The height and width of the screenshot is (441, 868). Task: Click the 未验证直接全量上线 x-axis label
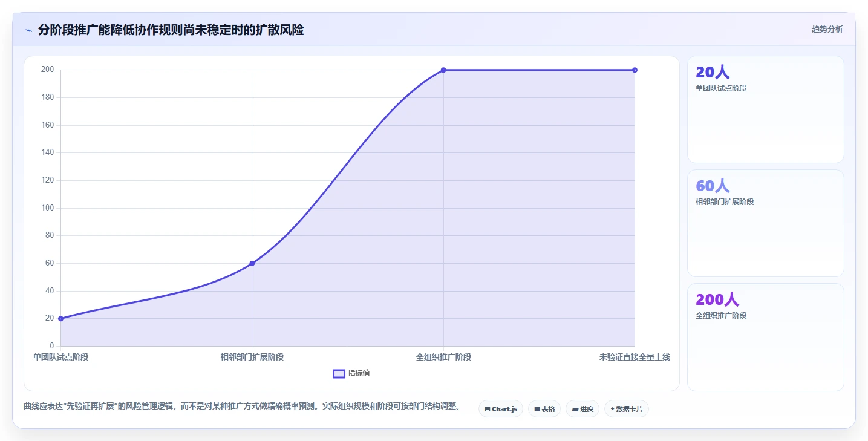635,357
